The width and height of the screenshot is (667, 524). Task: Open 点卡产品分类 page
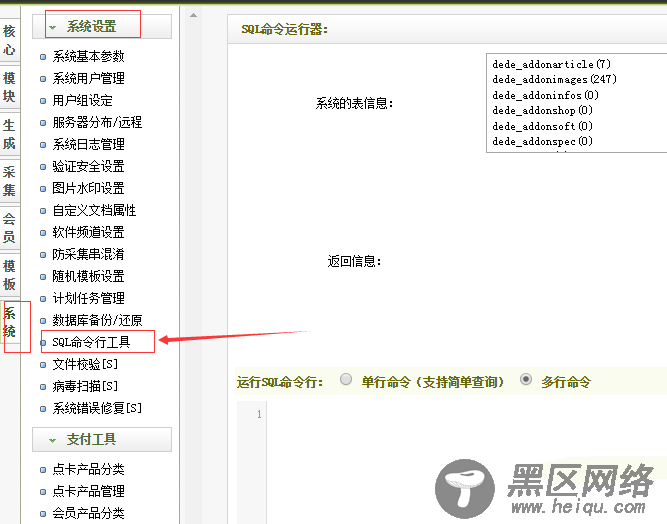pyautogui.click(x=88, y=470)
